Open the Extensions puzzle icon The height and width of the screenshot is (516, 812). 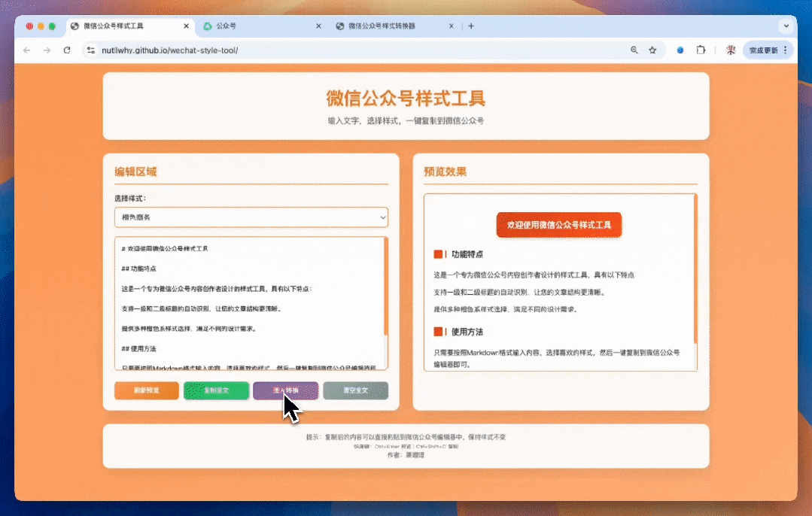pyautogui.click(x=701, y=50)
